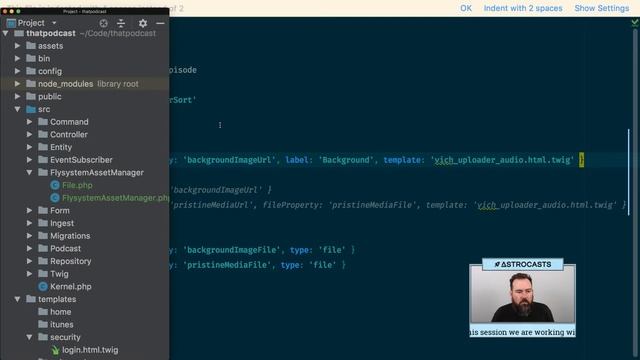This screenshot has width=640, height=360.
Task: Select the config folder icon
Action: point(31,71)
